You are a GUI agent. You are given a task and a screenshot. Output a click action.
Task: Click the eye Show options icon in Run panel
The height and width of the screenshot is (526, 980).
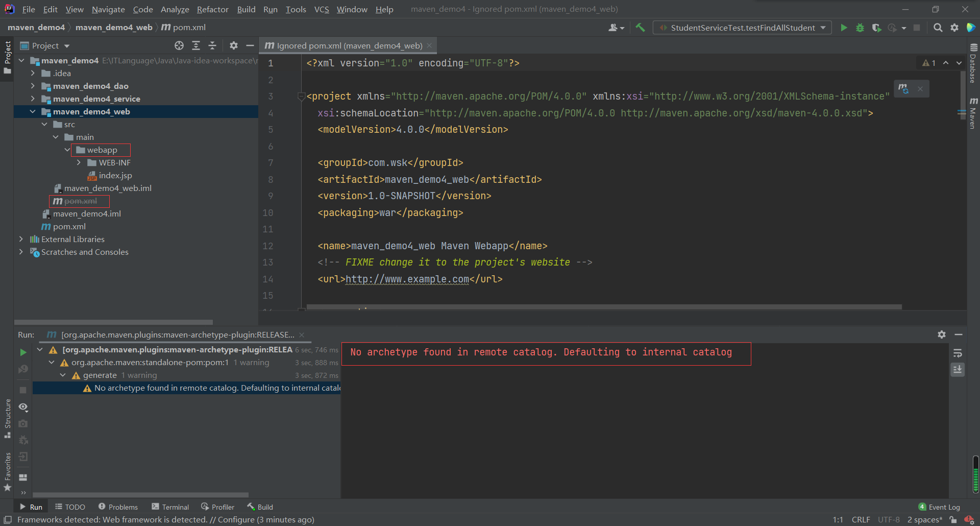tap(23, 407)
